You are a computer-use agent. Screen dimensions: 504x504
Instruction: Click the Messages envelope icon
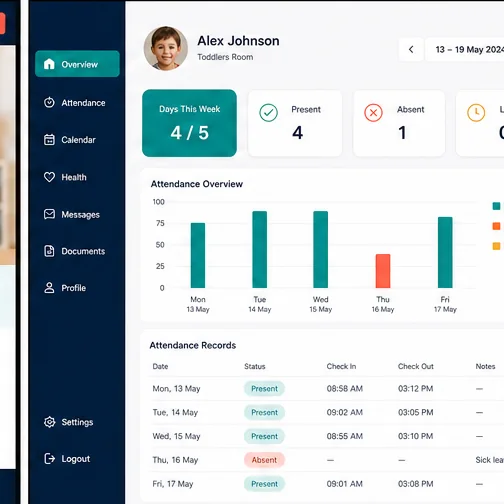pyautogui.click(x=49, y=214)
